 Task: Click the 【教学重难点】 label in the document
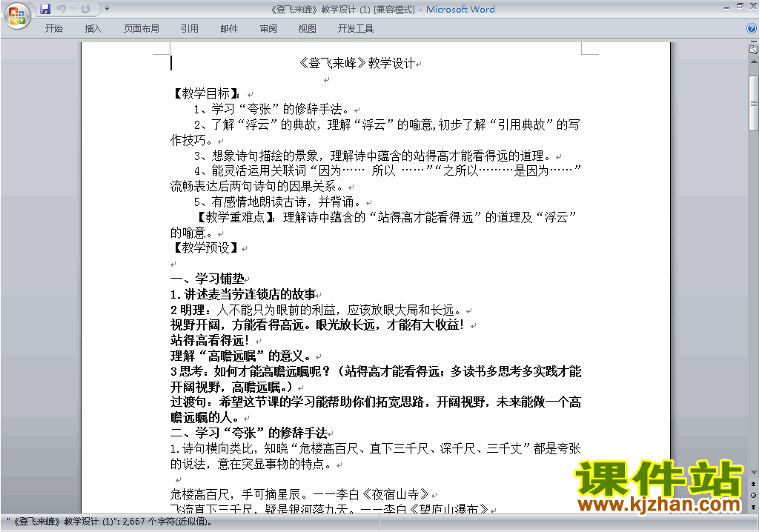tap(236, 217)
